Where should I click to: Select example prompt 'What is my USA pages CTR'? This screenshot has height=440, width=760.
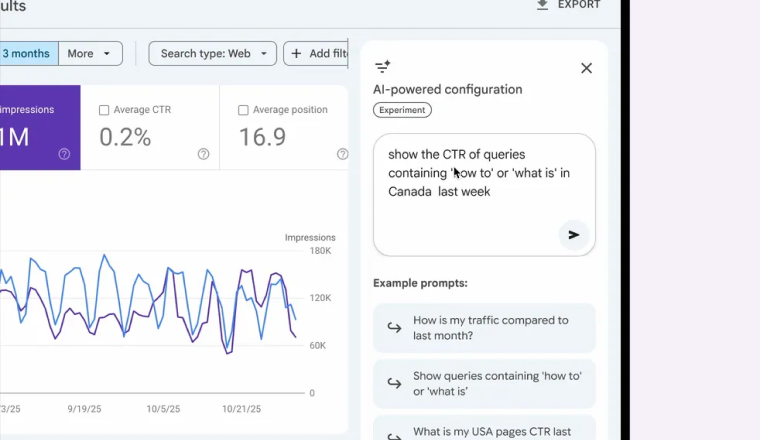pos(484,429)
